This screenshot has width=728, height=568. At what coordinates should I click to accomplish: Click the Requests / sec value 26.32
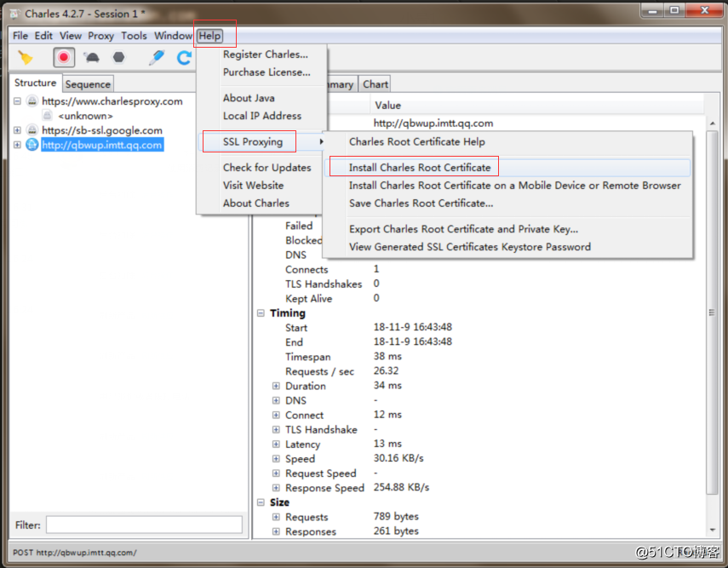(x=386, y=370)
